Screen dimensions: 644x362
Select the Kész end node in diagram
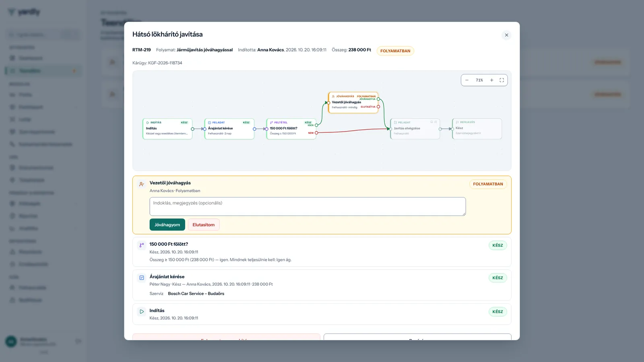[x=477, y=129]
